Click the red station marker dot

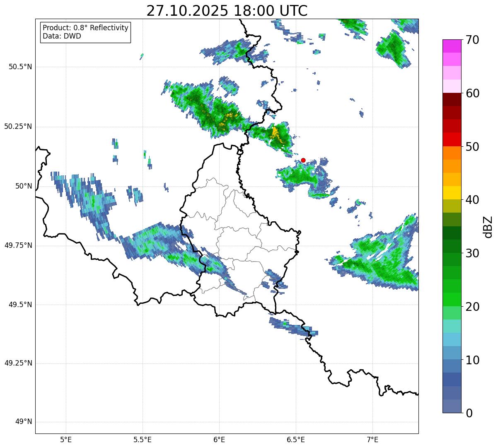pyautogui.click(x=303, y=160)
